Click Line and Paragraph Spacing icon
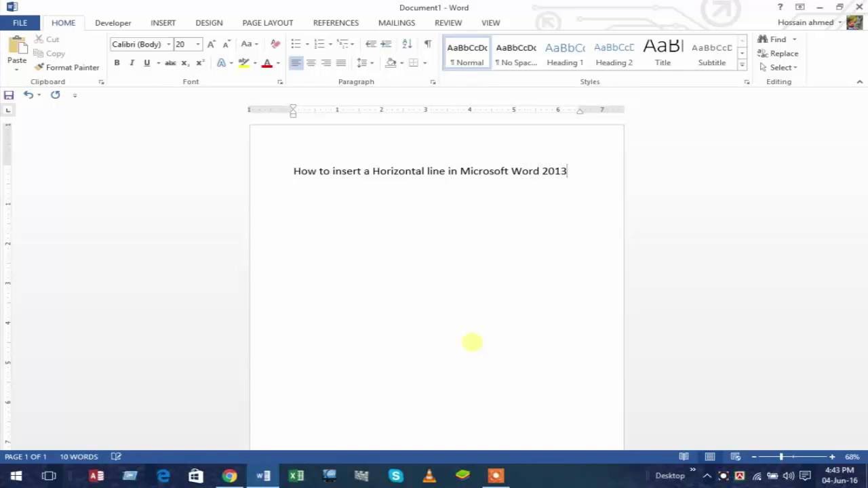The image size is (868, 488). tap(362, 62)
